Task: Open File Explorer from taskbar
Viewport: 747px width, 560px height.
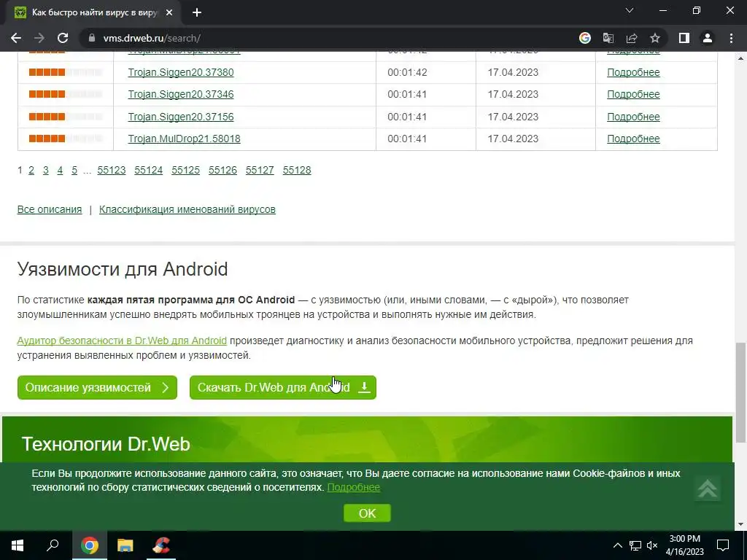Action: pyautogui.click(x=125, y=545)
